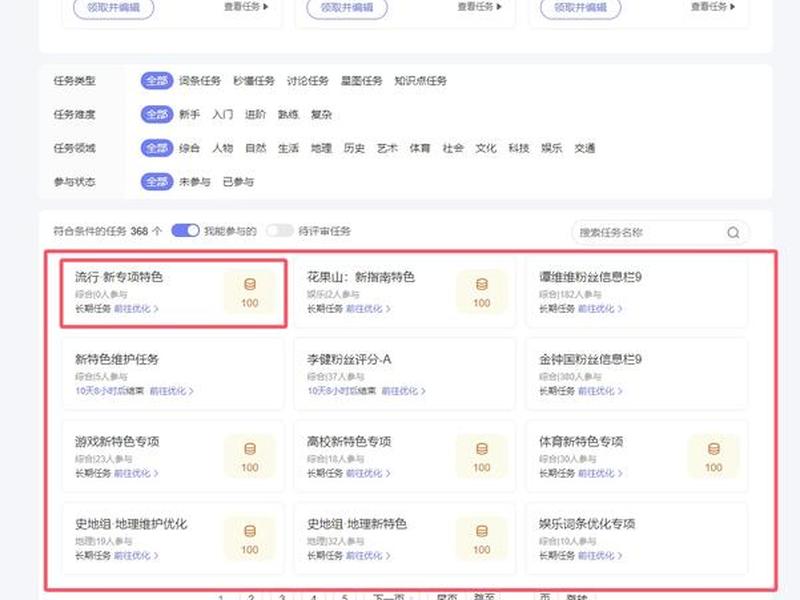Filter by 已参与 status

(238, 182)
